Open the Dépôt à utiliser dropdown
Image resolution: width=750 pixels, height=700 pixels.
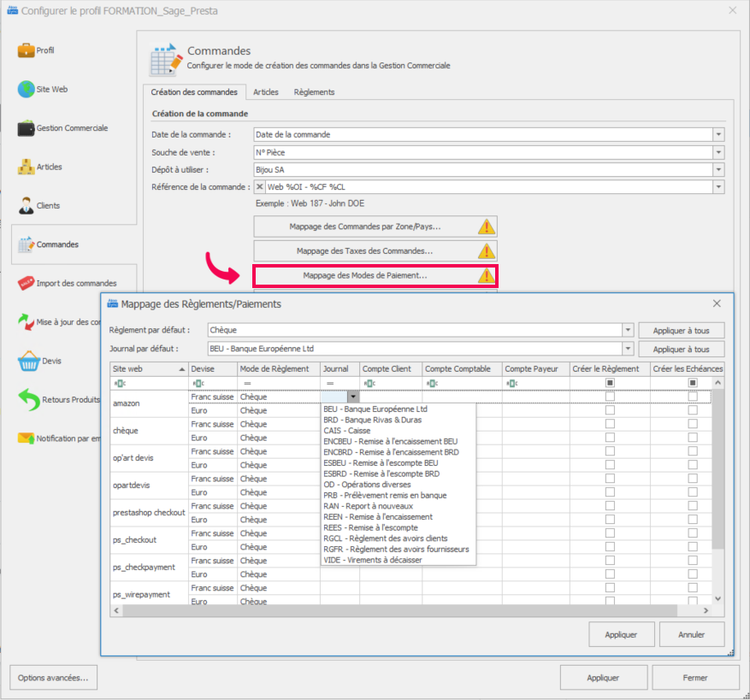click(x=718, y=170)
